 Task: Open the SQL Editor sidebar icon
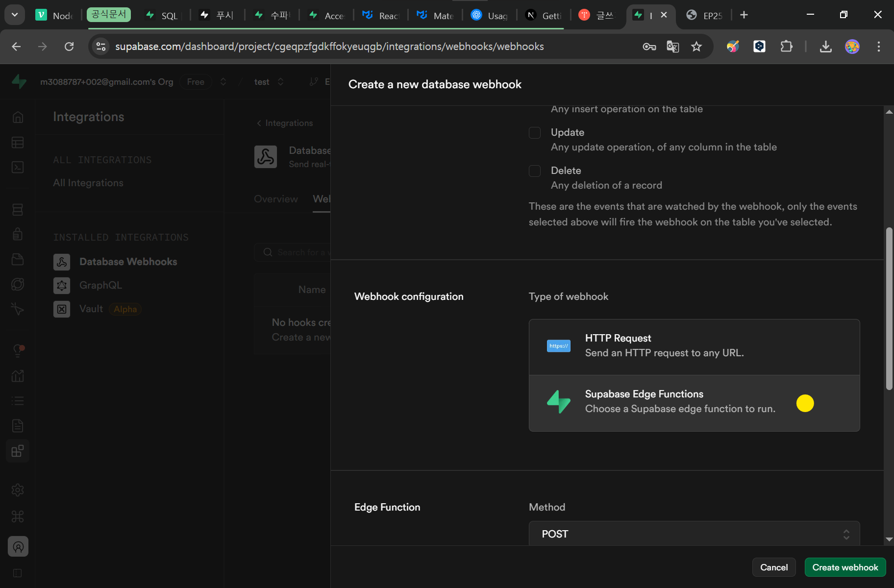[18, 168]
